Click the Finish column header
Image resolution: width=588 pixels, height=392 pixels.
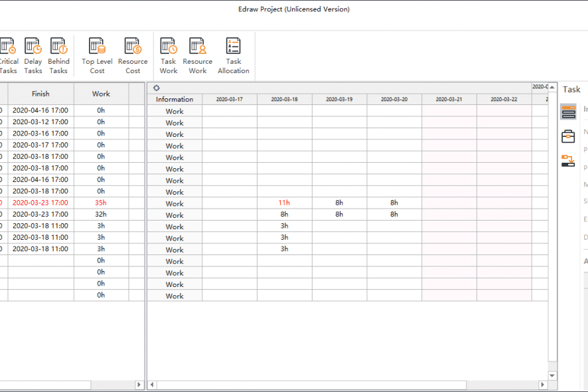40,94
